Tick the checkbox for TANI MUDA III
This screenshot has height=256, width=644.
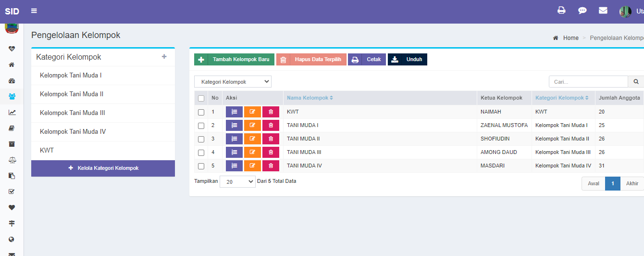(201, 153)
